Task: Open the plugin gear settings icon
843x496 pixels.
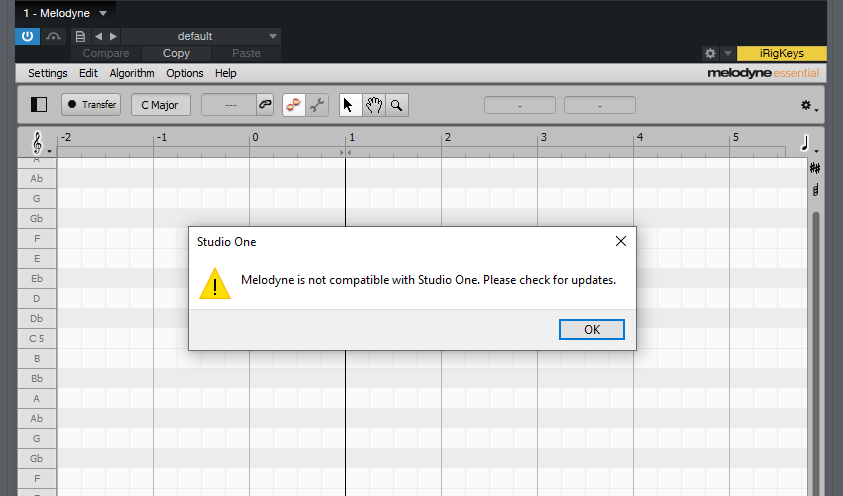Action: [710, 53]
